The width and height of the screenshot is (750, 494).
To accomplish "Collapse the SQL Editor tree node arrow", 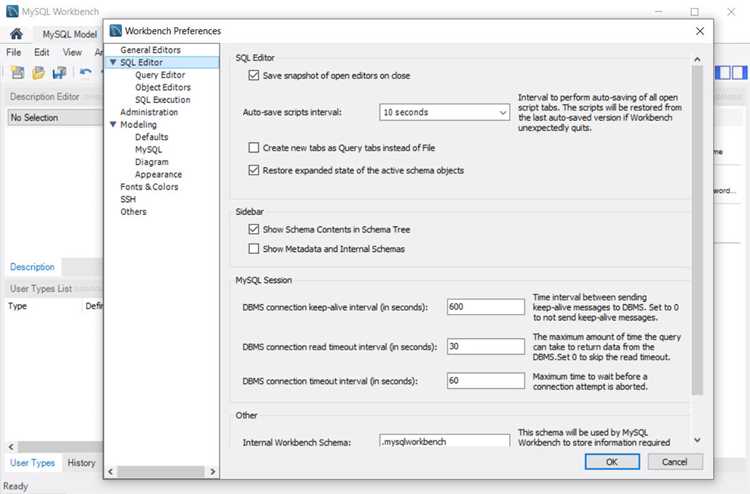I will click(x=113, y=62).
